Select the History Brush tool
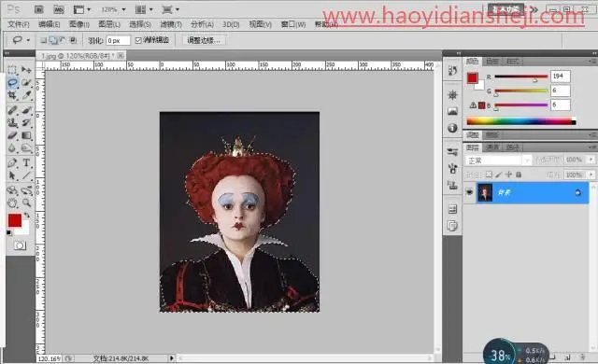 (26, 123)
